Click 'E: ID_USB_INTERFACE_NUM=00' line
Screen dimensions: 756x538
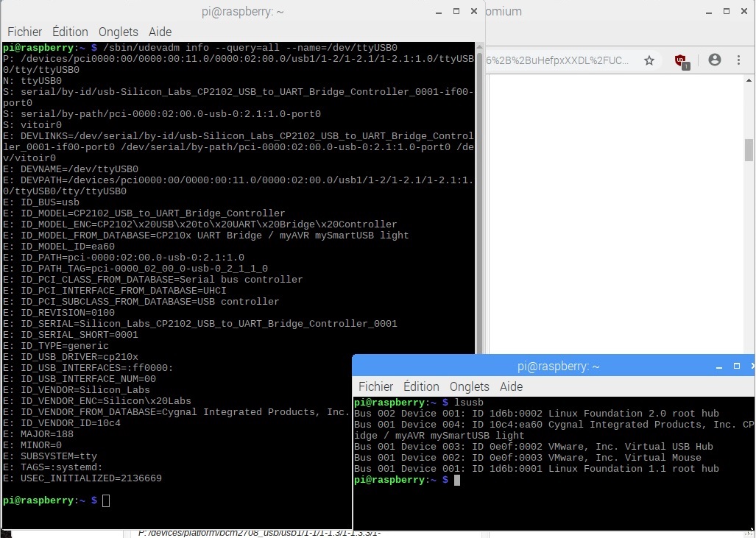click(x=80, y=379)
